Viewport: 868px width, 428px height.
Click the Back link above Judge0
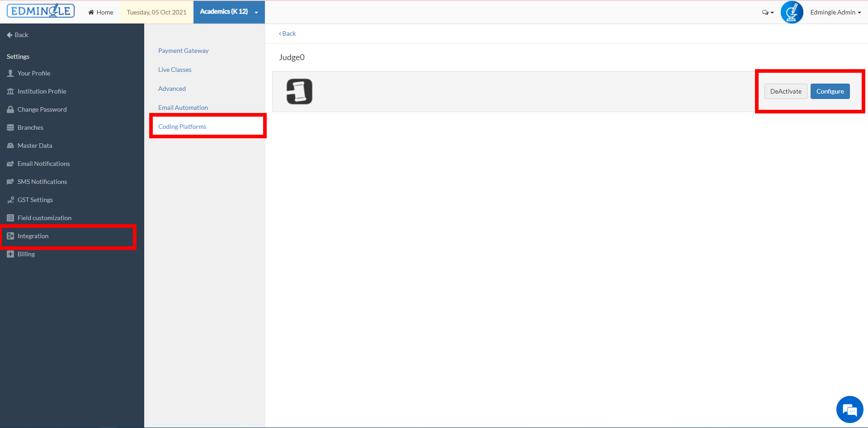(x=288, y=33)
